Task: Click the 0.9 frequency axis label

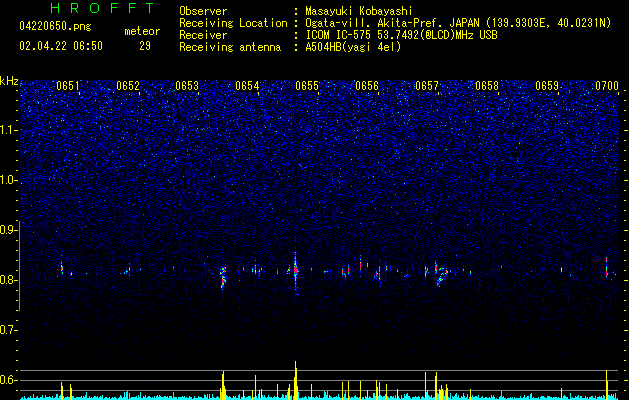Action: point(9,230)
